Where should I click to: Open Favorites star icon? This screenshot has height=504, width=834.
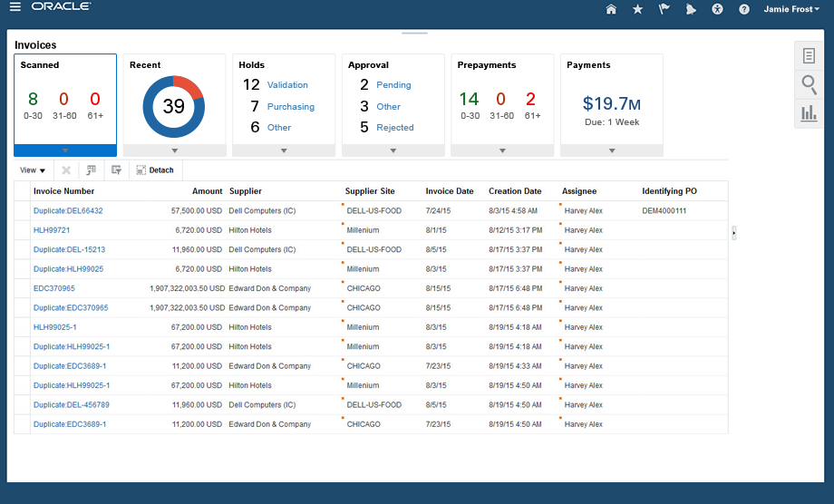pos(637,9)
